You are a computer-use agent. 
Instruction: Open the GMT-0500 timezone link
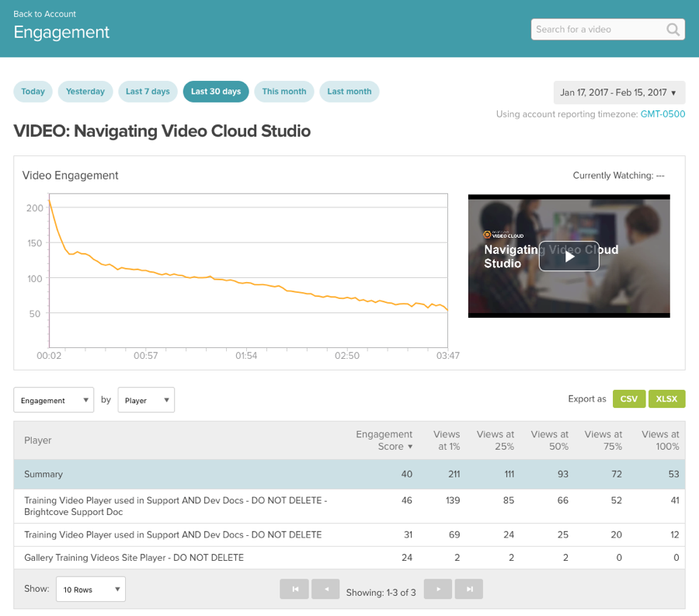click(x=662, y=114)
